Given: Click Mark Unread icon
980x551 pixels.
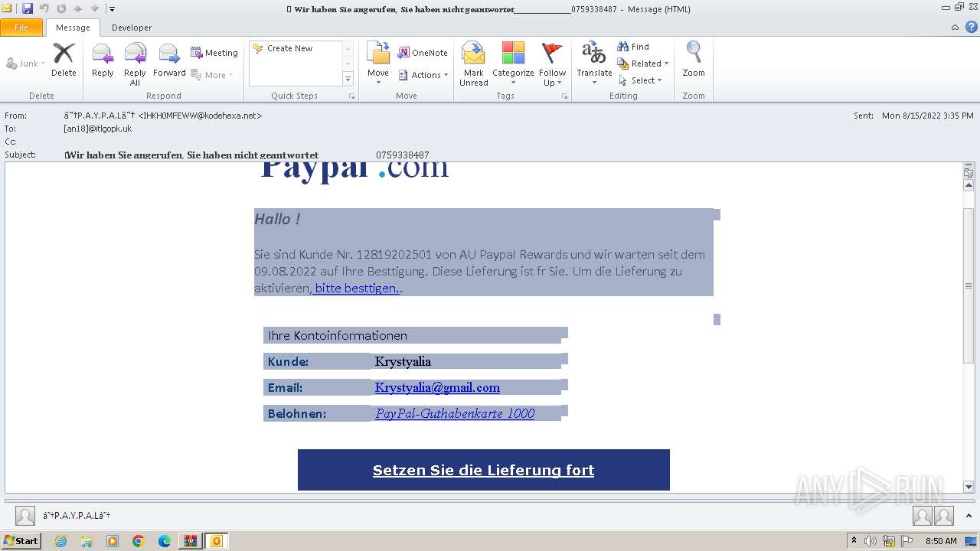Looking at the screenshot, I should click(474, 64).
